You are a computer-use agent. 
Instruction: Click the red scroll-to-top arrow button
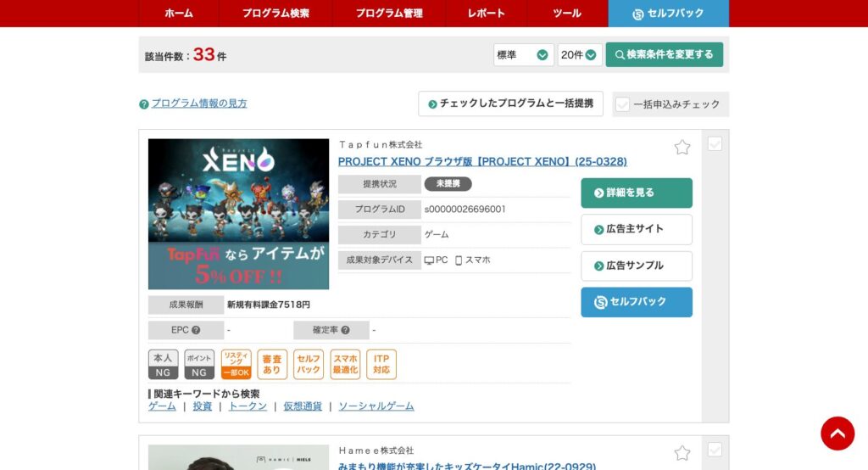[837, 434]
